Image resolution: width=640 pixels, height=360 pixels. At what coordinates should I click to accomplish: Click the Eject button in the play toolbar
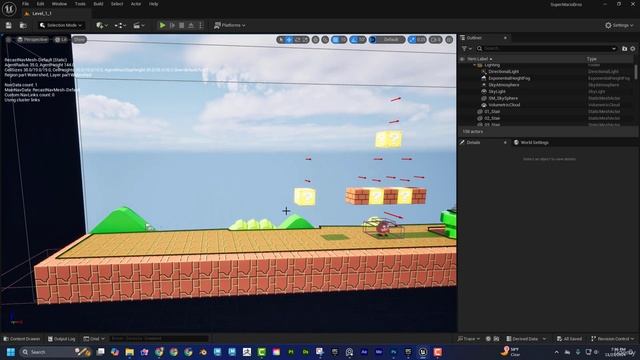pyautogui.click(x=191, y=25)
